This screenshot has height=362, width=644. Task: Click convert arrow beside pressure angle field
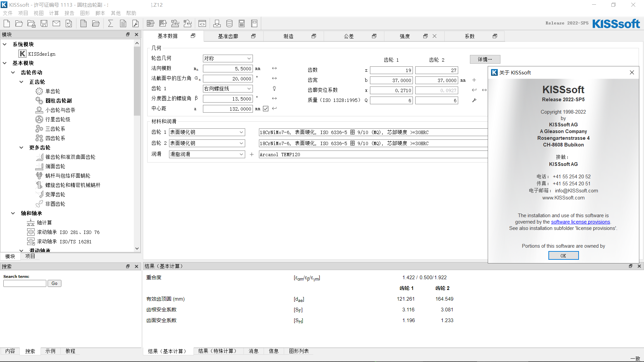[274, 78]
